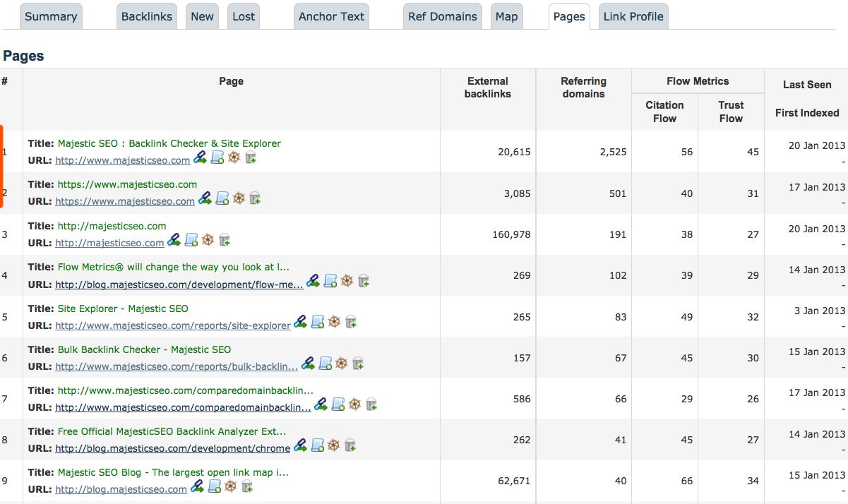This screenshot has width=848, height=504.
Task: Click the 2,525 referring domains value
Action: click(x=613, y=152)
